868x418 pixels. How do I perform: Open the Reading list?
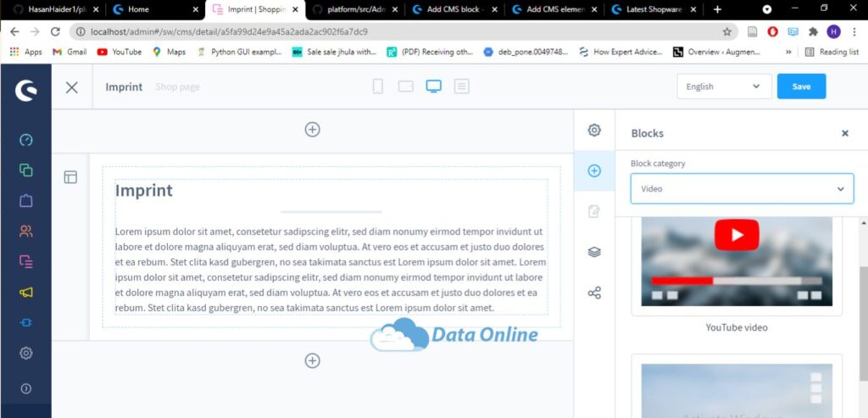click(832, 52)
